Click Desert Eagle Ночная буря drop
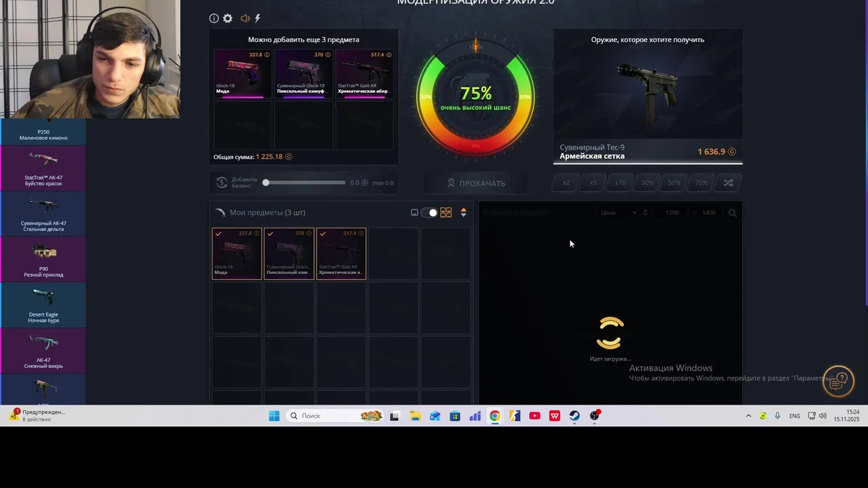The height and width of the screenshot is (488, 868). (43, 305)
